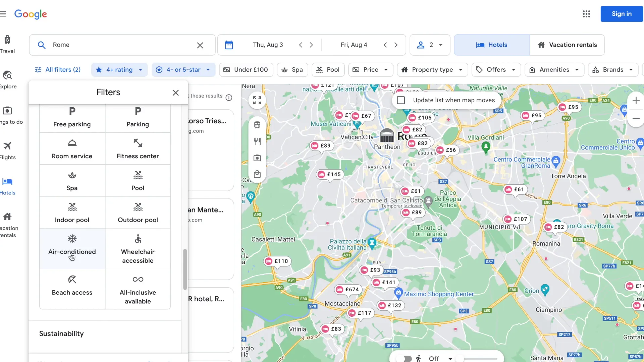Go to previous check-in date

[301, 45]
